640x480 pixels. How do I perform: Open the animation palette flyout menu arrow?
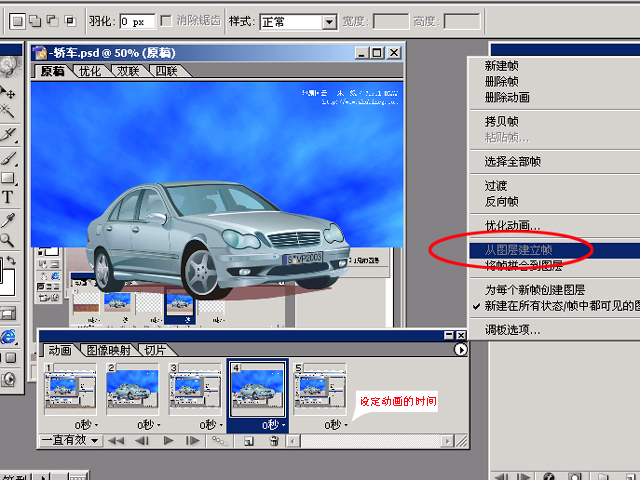[460, 350]
